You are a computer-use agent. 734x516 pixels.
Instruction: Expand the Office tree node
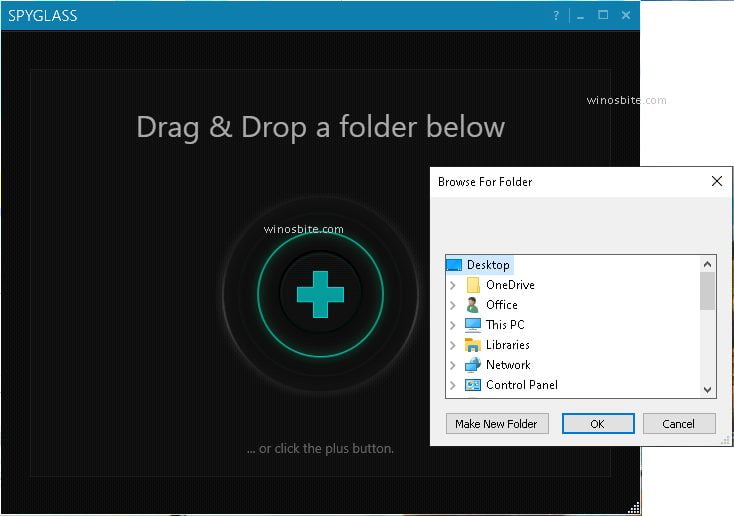(453, 305)
